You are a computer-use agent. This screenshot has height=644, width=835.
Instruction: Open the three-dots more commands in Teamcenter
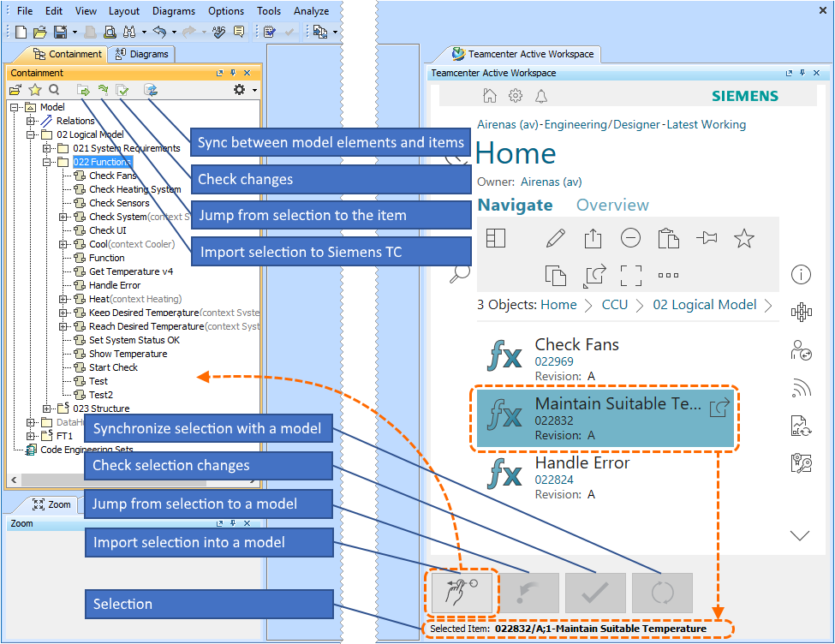point(668,276)
